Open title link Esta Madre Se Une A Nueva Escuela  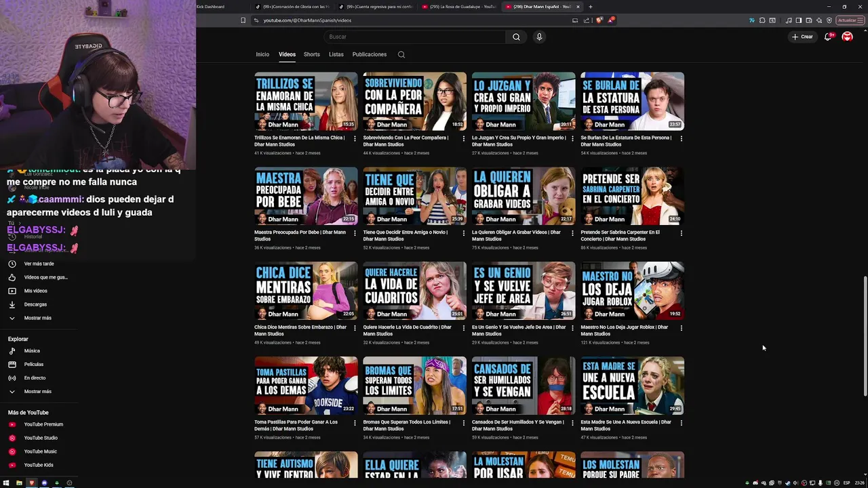point(626,426)
